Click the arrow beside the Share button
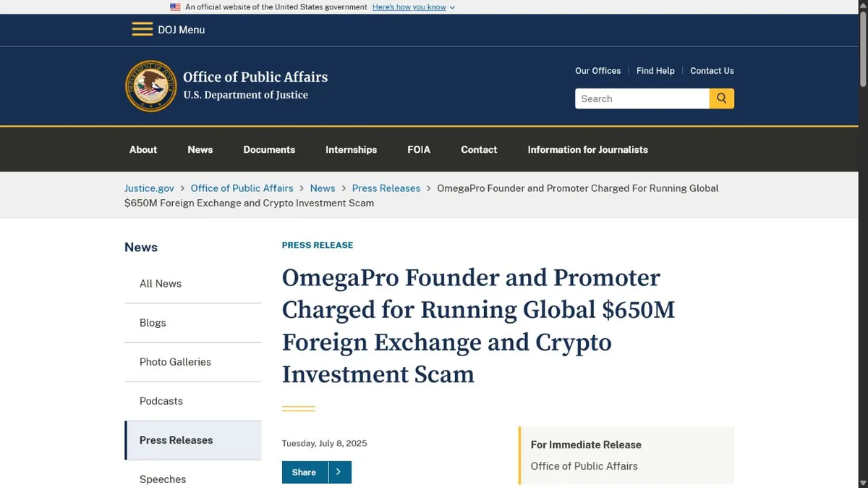The width and height of the screenshot is (868, 488). tap(340, 472)
